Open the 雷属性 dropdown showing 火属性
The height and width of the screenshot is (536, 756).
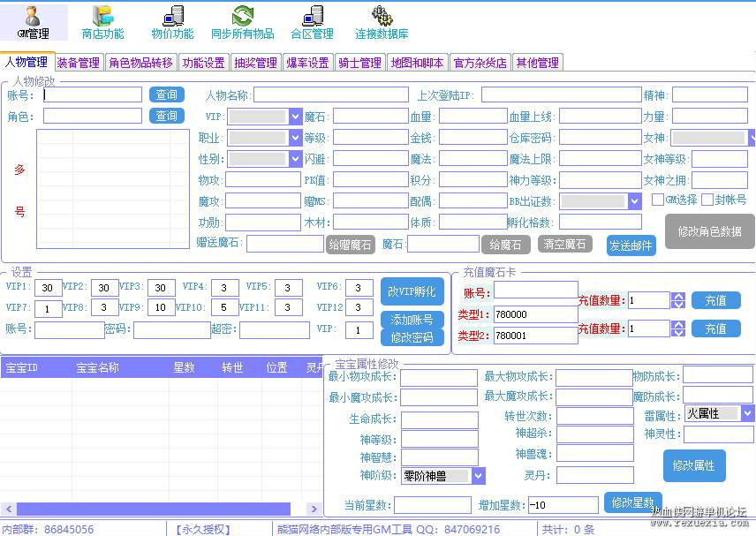tap(747, 413)
